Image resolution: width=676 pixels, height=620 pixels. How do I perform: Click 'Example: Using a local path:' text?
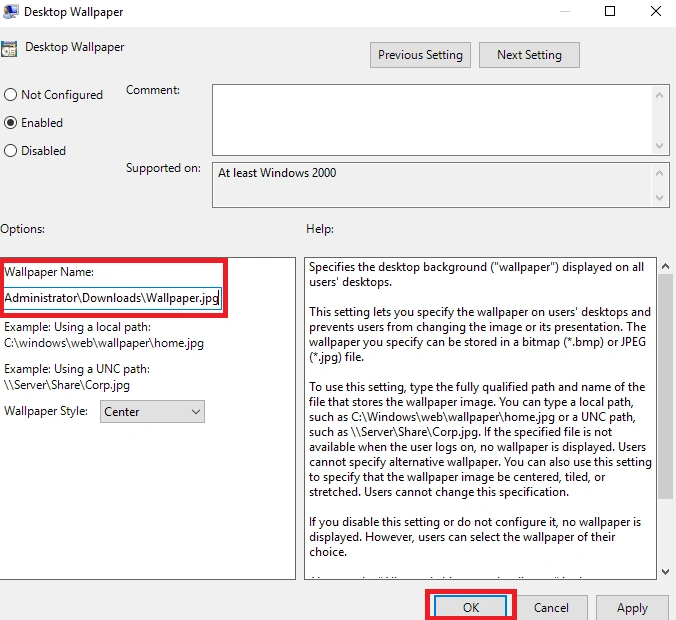click(78, 327)
